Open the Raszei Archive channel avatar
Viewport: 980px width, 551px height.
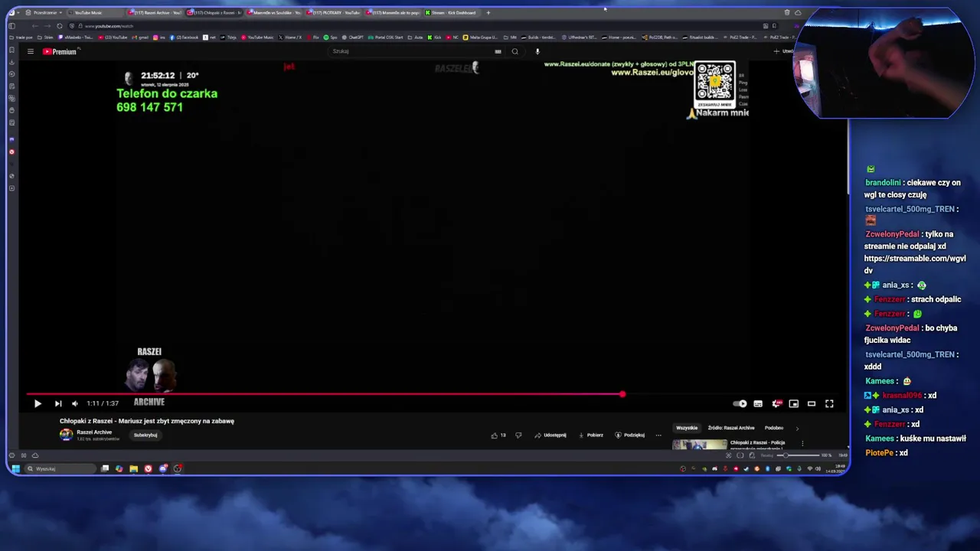click(x=67, y=435)
